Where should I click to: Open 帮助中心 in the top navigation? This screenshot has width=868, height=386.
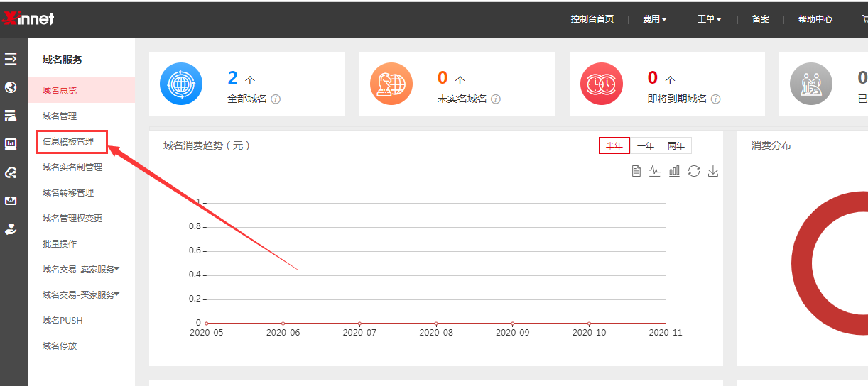pos(815,19)
